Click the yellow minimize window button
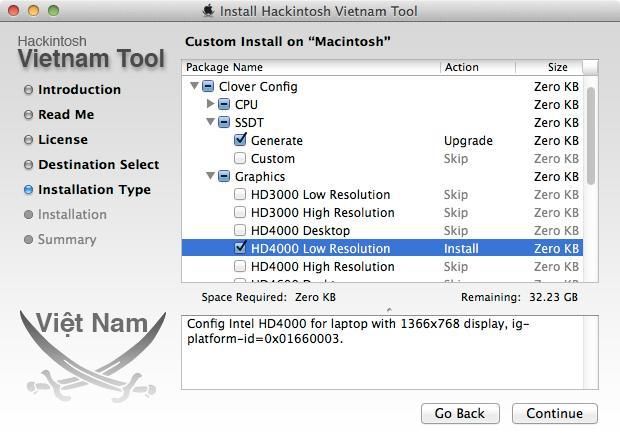 (x=34, y=11)
